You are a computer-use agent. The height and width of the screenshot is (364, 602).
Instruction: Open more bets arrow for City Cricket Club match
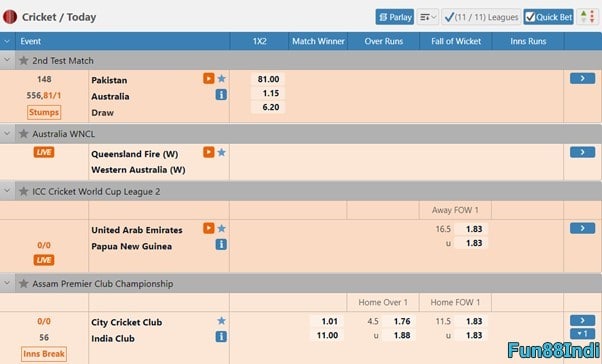click(x=582, y=320)
